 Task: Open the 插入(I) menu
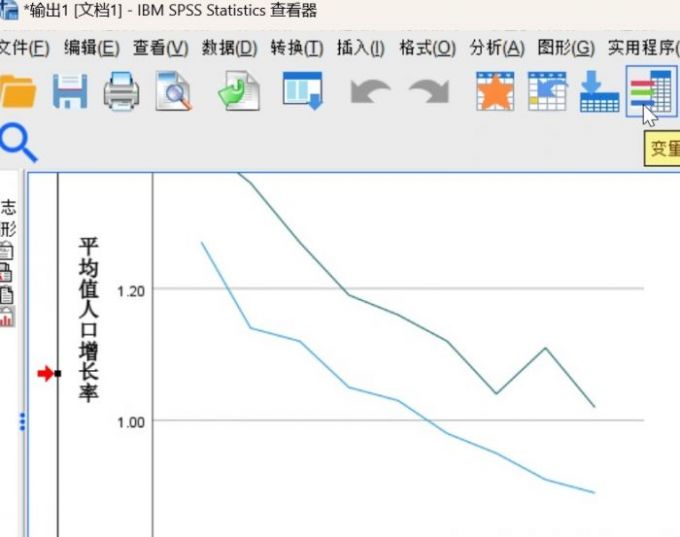[x=360, y=48]
